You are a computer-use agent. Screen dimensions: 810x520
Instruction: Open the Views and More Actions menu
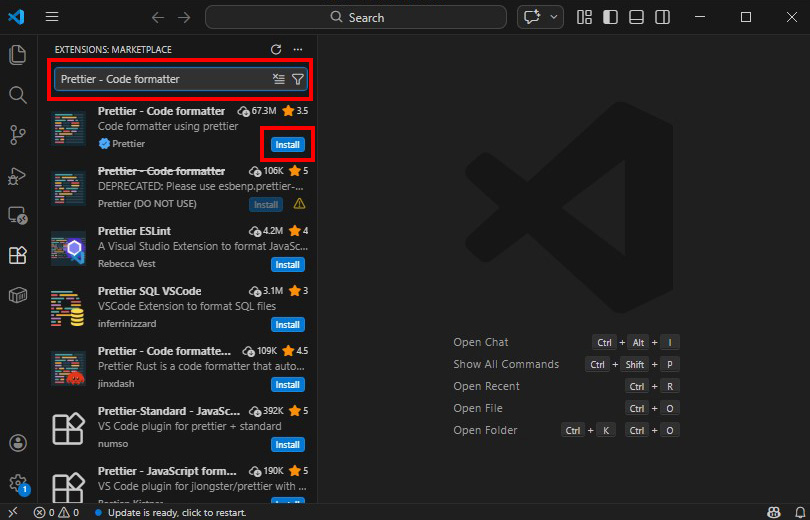(297, 49)
